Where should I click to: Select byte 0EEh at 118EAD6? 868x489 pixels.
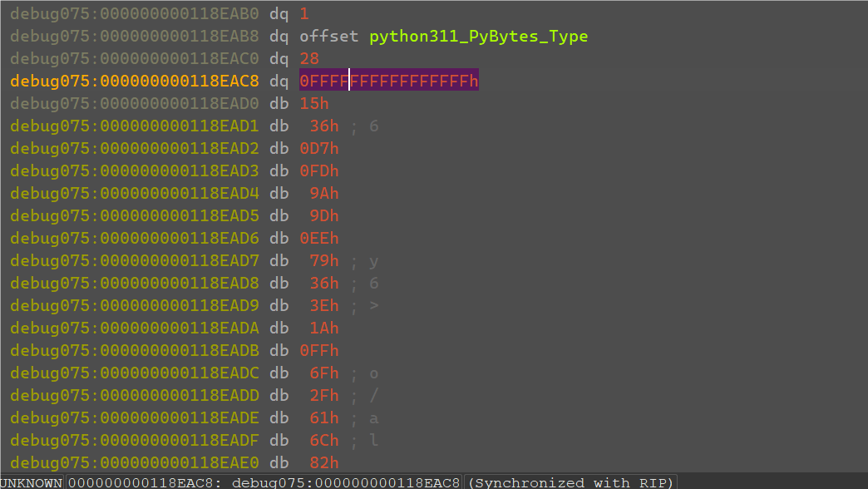coord(319,238)
